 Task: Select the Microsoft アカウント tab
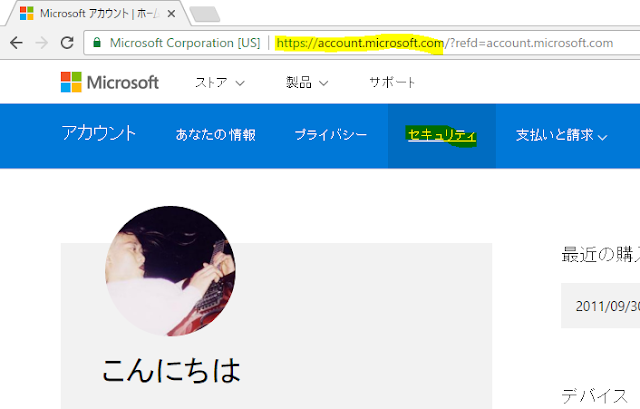[98, 14]
